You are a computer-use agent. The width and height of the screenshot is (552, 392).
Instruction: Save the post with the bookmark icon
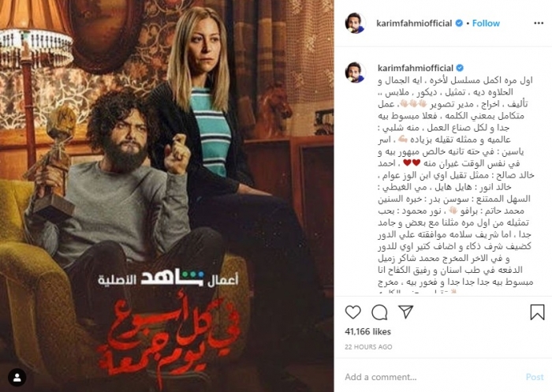tap(537, 312)
